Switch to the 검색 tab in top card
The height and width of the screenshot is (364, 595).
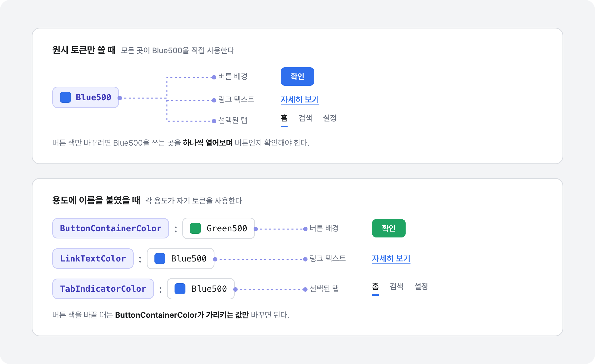305,118
